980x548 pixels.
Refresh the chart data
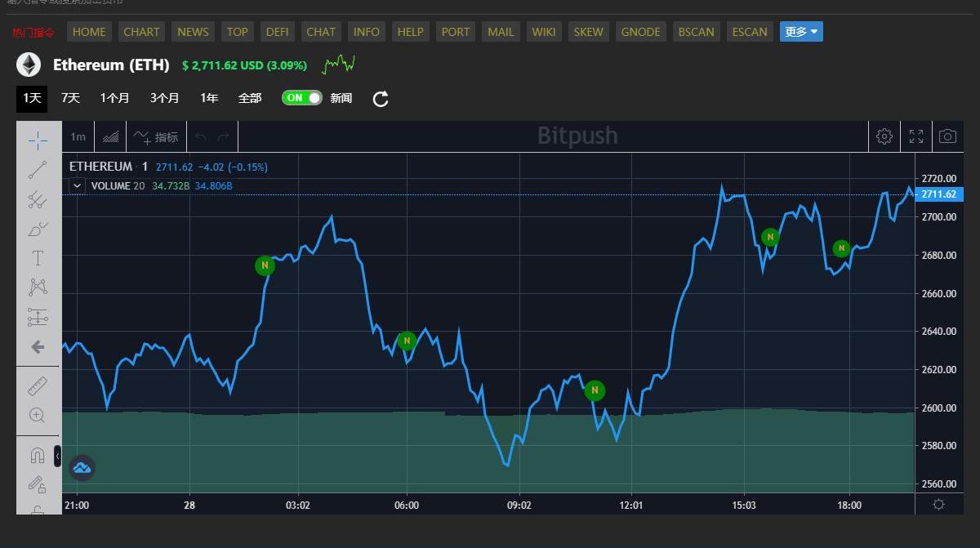pos(381,99)
